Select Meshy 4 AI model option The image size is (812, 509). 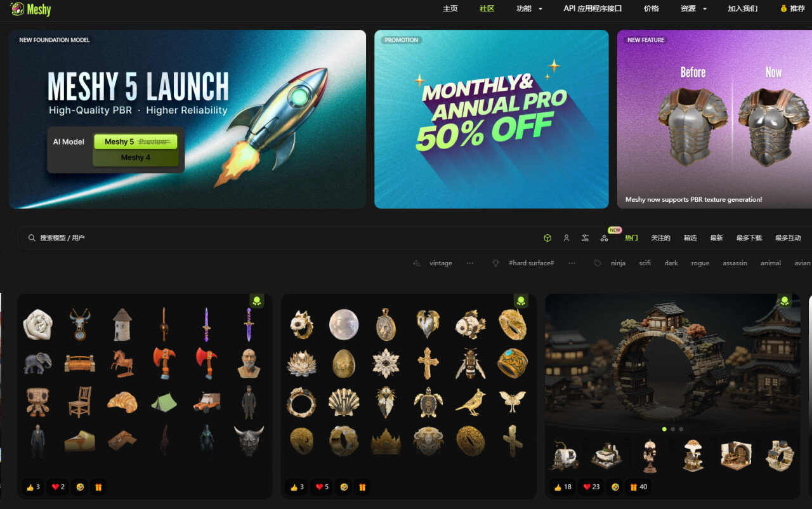point(135,157)
